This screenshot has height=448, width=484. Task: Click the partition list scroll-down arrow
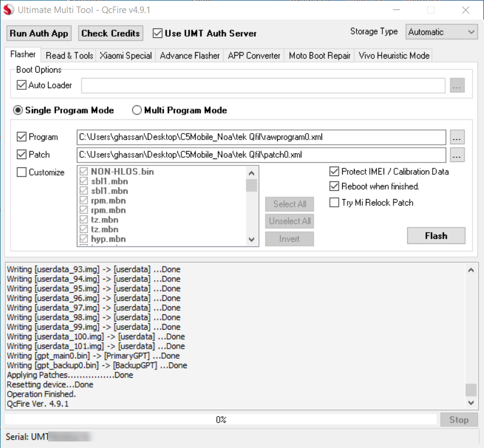coord(252,239)
